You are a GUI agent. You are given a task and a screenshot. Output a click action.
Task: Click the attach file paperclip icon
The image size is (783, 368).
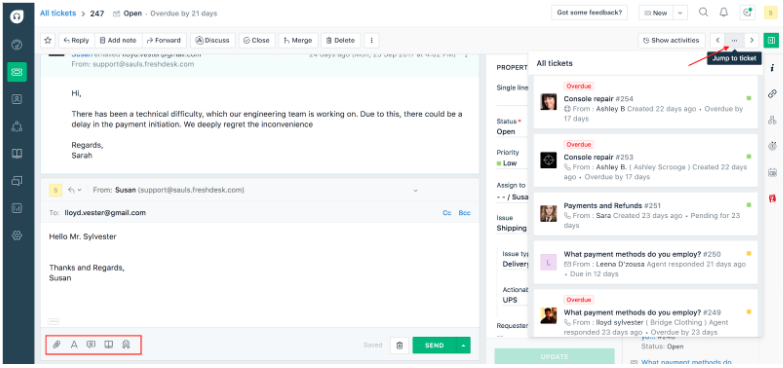click(x=57, y=345)
